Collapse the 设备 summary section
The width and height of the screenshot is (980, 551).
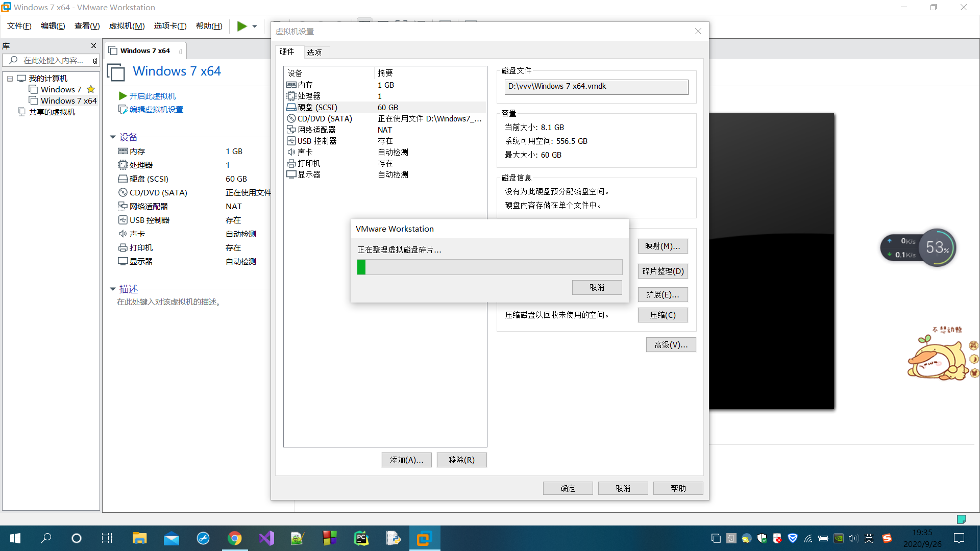coord(113,137)
